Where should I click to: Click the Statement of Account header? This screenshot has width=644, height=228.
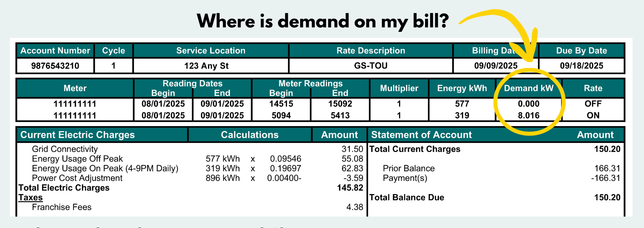tap(421, 135)
